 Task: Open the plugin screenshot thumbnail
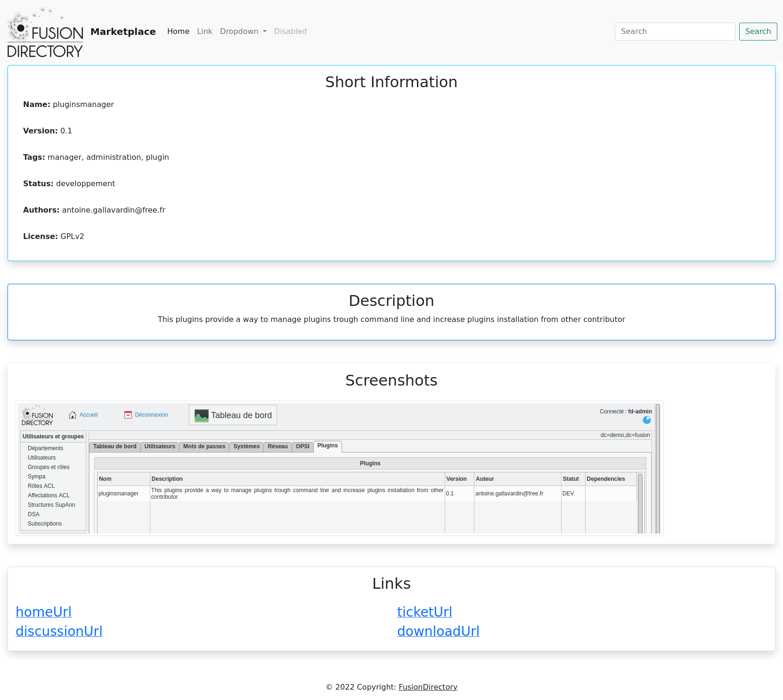340,469
